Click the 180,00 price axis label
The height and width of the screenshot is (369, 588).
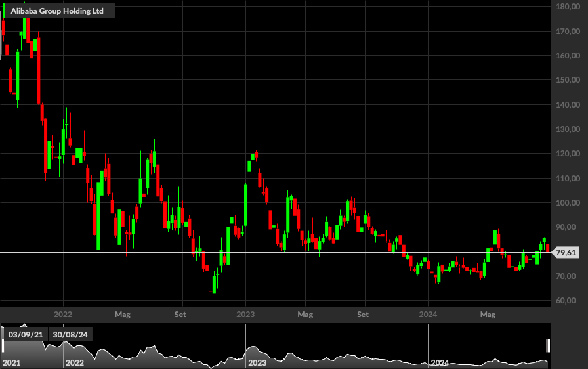coord(568,7)
